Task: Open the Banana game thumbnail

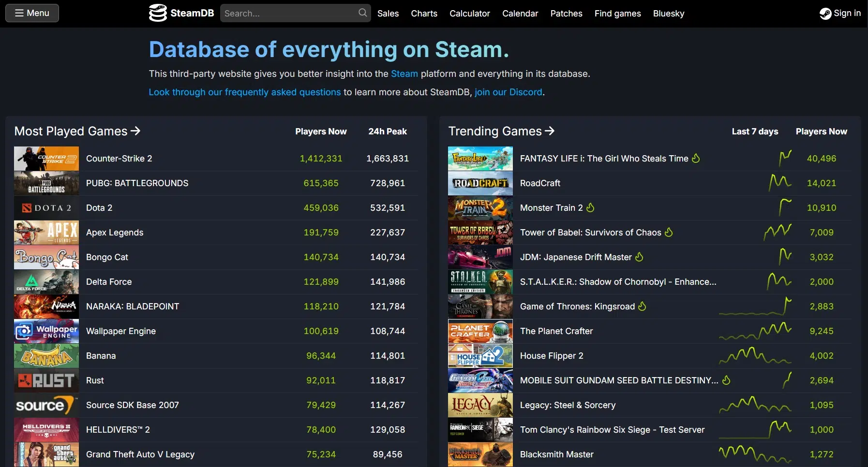Action: click(46, 356)
